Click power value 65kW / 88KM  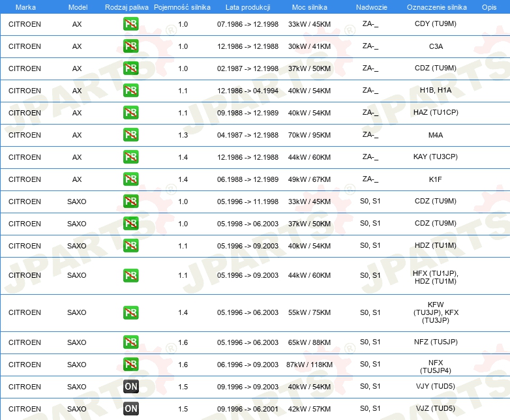[x=309, y=342]
